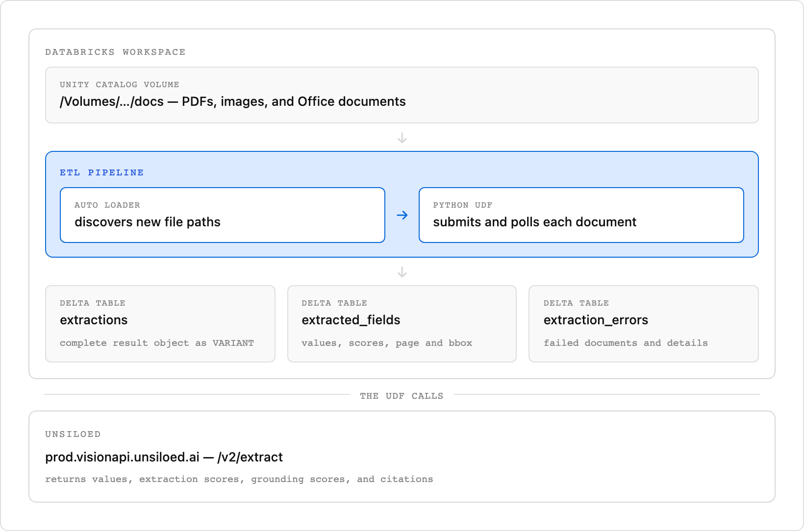Click 'prod.visionapi.unsiloed.ai — /v2/extract' text
The height and width of the screenshot is (532, 804).
[164, 457]
